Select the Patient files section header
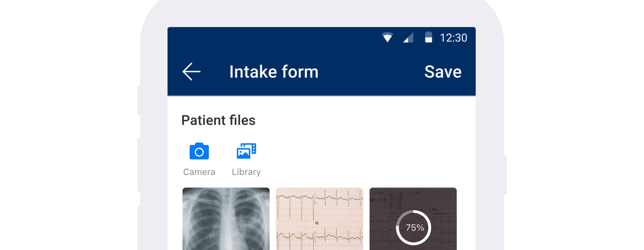 click(219, 120)
